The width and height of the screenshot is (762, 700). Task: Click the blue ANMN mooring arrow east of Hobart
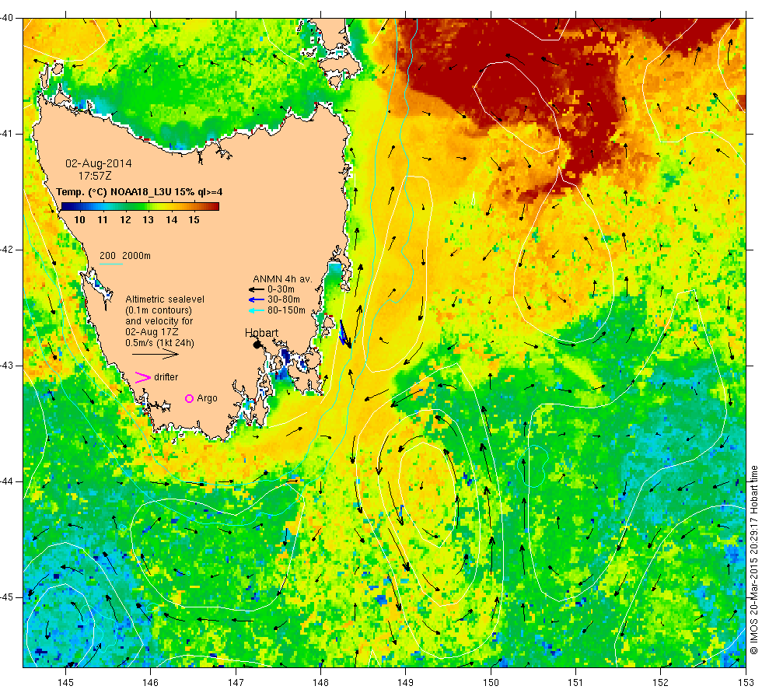click(342, 333)
